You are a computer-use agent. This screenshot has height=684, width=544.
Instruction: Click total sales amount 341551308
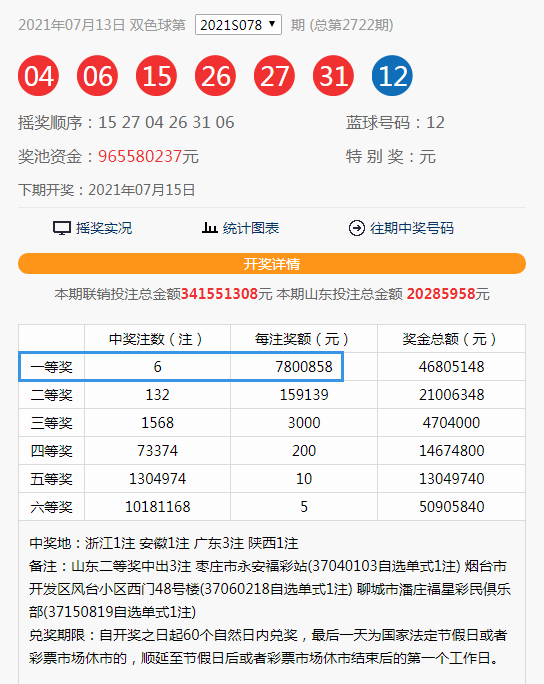click(219, 294)
